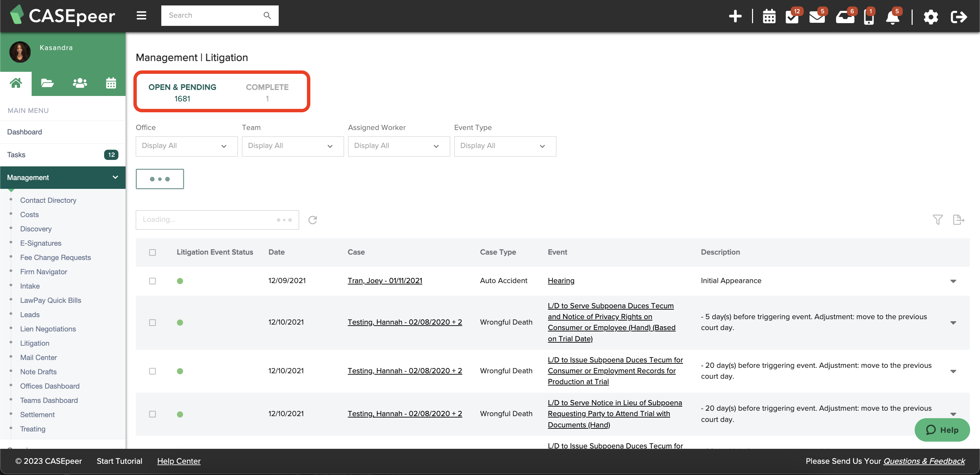Open Lien Negotiations menu item
Viewport: 980px width, 475px height.
(48, 329)
